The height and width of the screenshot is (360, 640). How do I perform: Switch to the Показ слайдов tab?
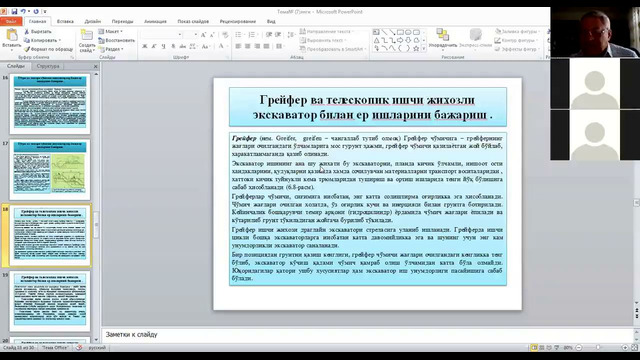click(x=193, y=21)
